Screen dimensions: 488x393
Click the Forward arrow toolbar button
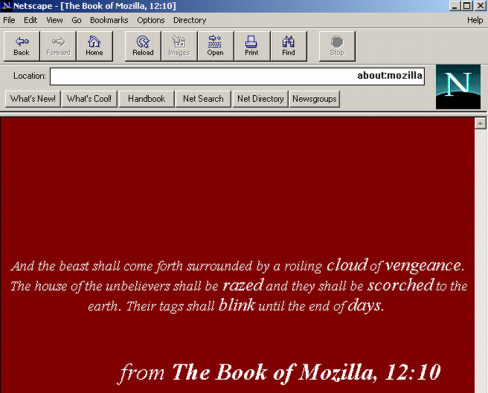[x=58, y=46]
